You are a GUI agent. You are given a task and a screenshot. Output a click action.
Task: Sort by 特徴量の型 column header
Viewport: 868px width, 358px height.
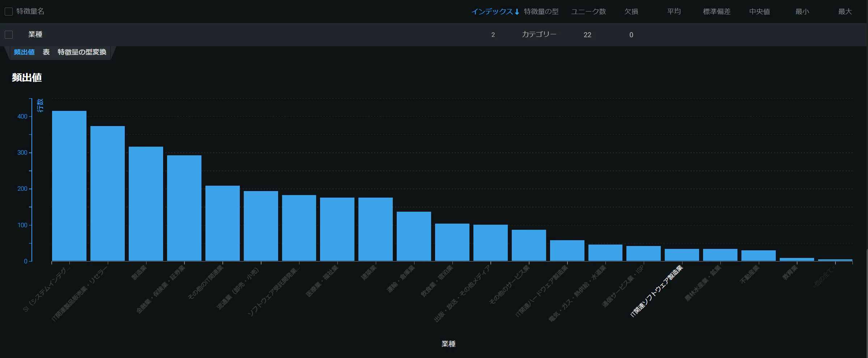541,12
